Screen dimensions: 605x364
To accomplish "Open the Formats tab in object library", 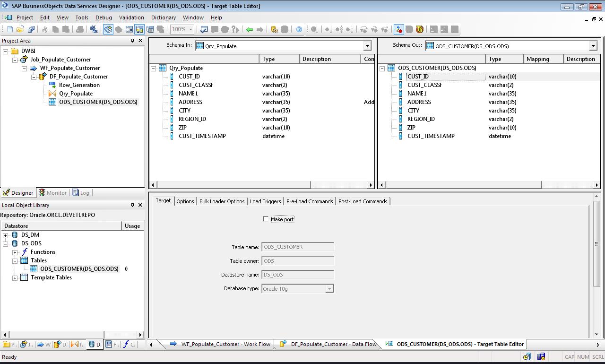I will coord(112,344).
